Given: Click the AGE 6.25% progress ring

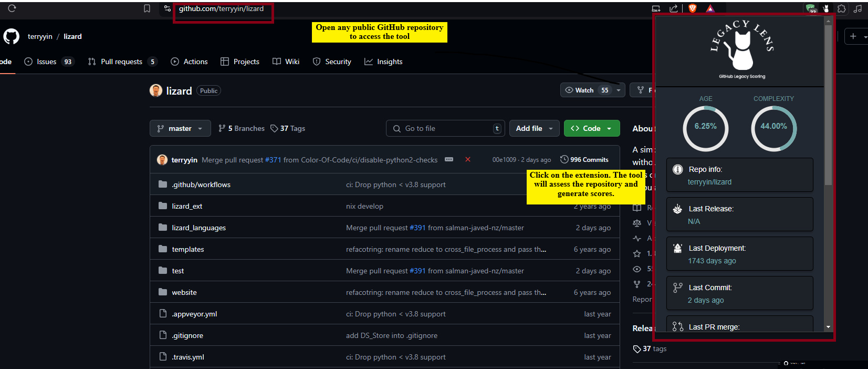Looking at the screenshot, I should 705,128.
